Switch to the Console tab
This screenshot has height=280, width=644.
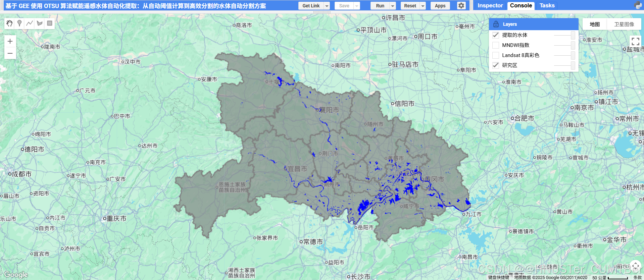click(x=521, y=5)
